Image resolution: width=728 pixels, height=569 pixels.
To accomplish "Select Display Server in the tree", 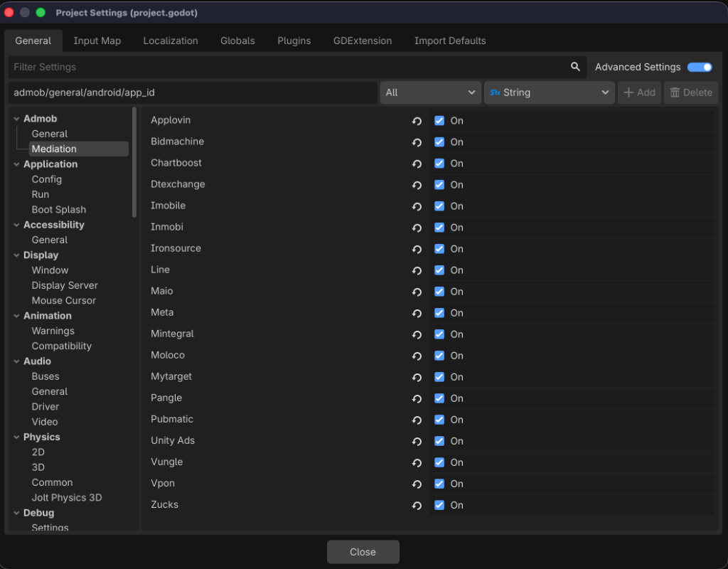I will point(65,285).
